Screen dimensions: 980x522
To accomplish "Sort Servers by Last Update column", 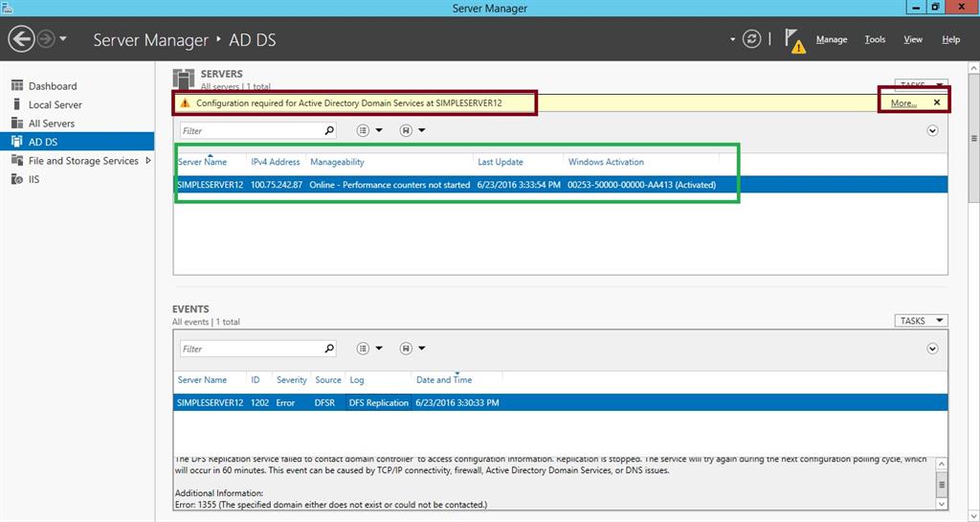I will pyautogui.click(x=501, y=162).
